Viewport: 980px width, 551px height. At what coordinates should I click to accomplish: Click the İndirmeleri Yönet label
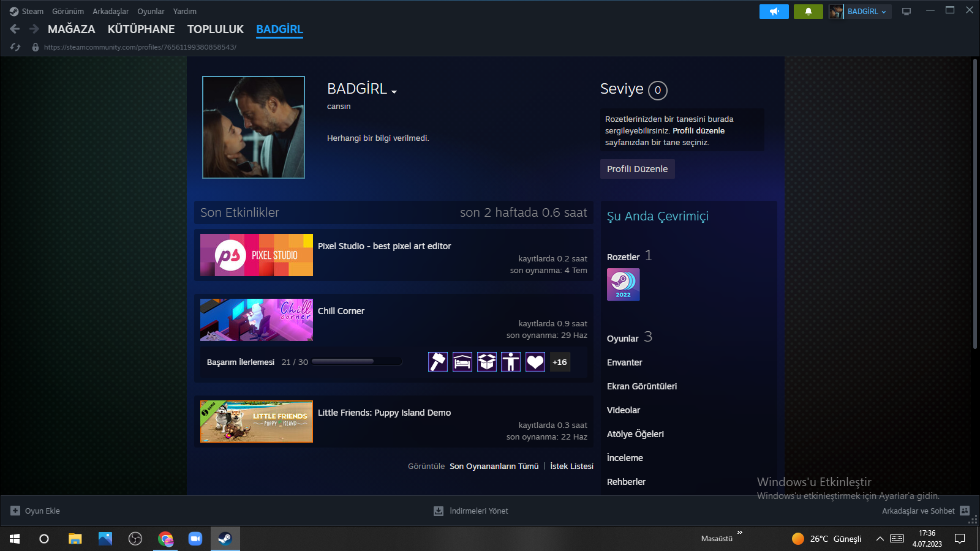pos(479,511)
